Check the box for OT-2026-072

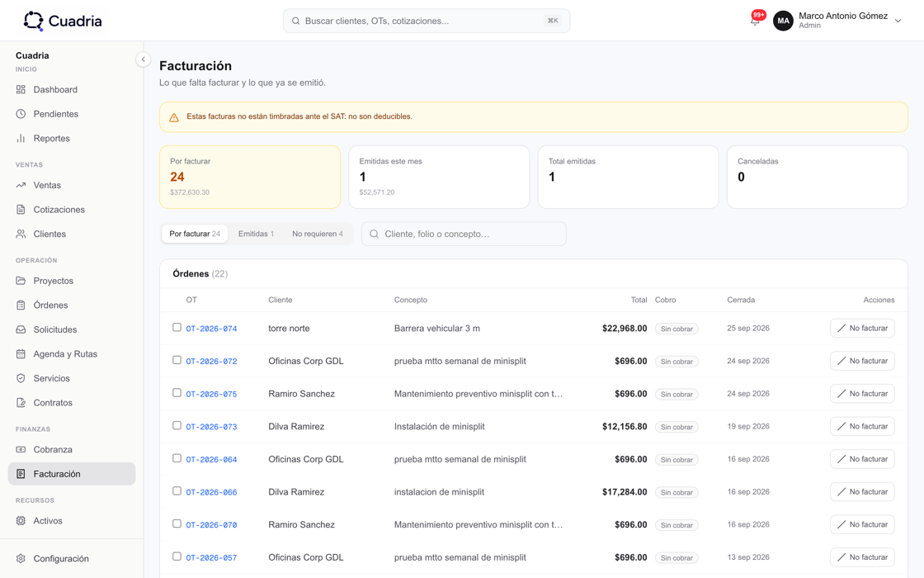click(x=177, y=360)
